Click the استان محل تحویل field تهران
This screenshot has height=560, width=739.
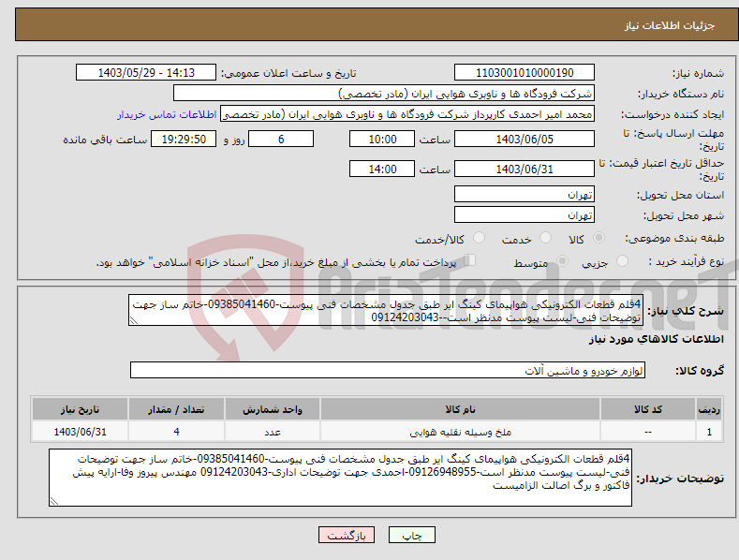[x=525, y=194]
